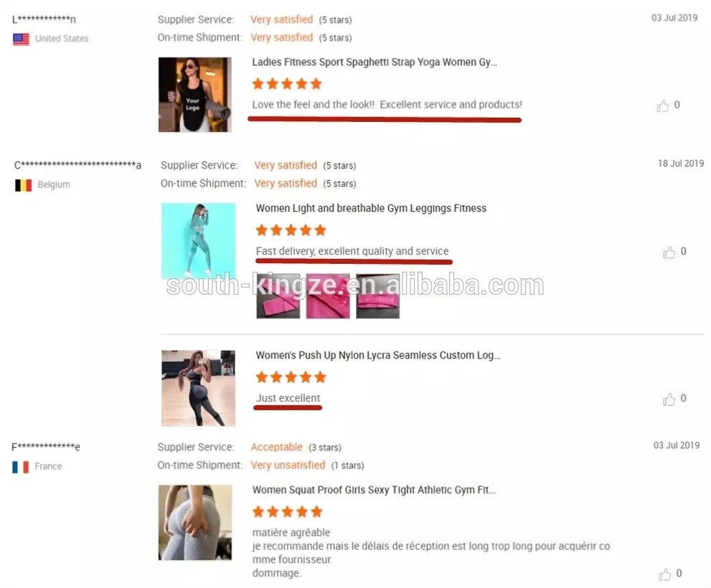View black tank top 'Your Logo' product thumbnail
This screenshot has height=588, width=711.
195,95
